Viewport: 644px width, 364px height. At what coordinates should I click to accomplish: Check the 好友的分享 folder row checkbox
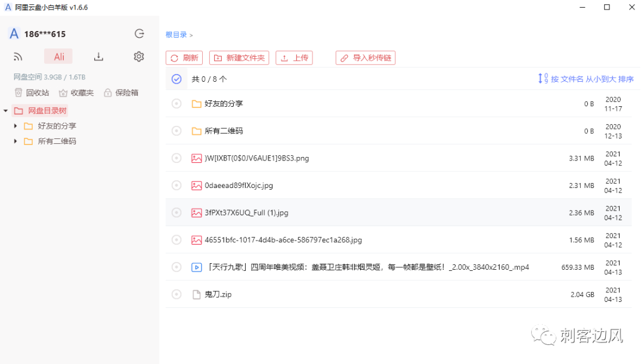tap(177, 103)
